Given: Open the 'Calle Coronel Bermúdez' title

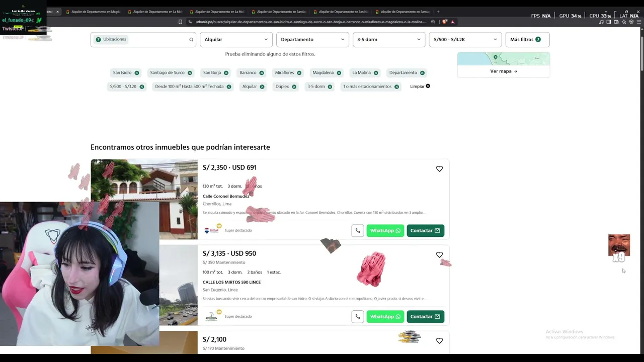Looking at the screenshot, I should (226, 197).
